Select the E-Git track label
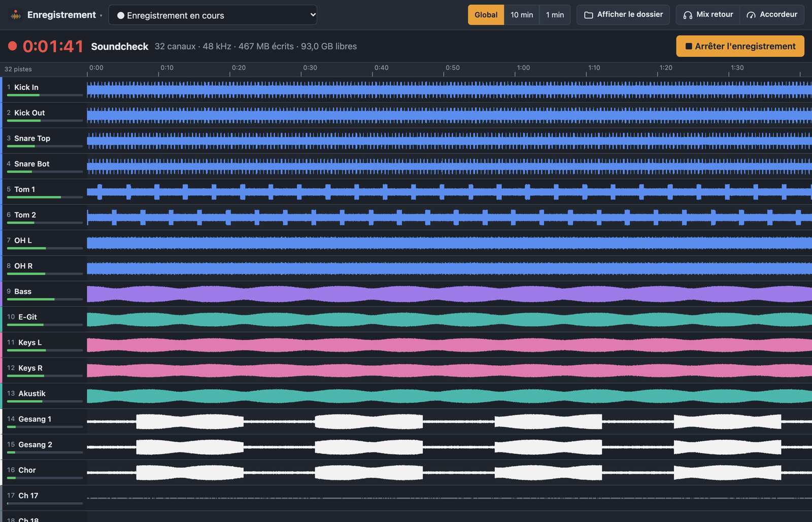 [27, 317]
